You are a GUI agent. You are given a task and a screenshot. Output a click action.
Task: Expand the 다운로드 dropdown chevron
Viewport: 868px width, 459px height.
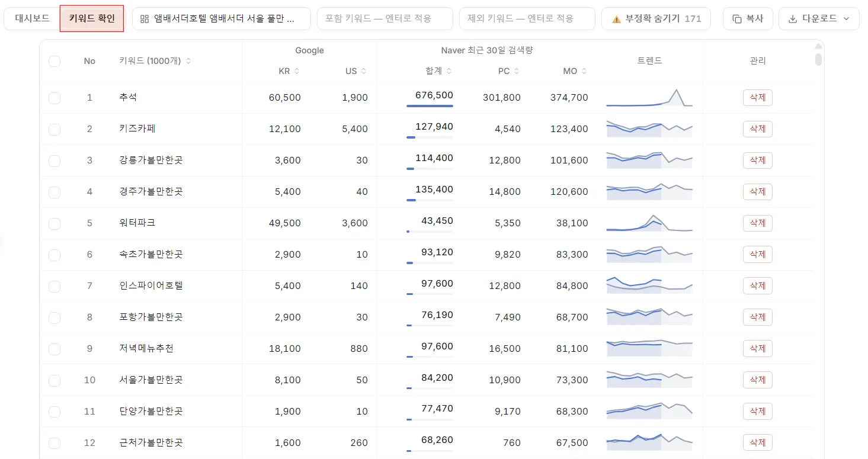(x=846, y=19)
